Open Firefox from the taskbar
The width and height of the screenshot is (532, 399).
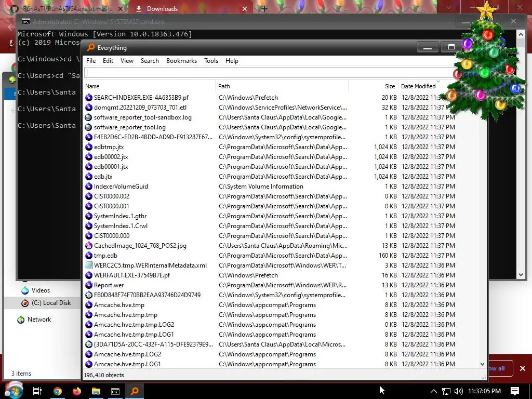click(x=77, y=391)
